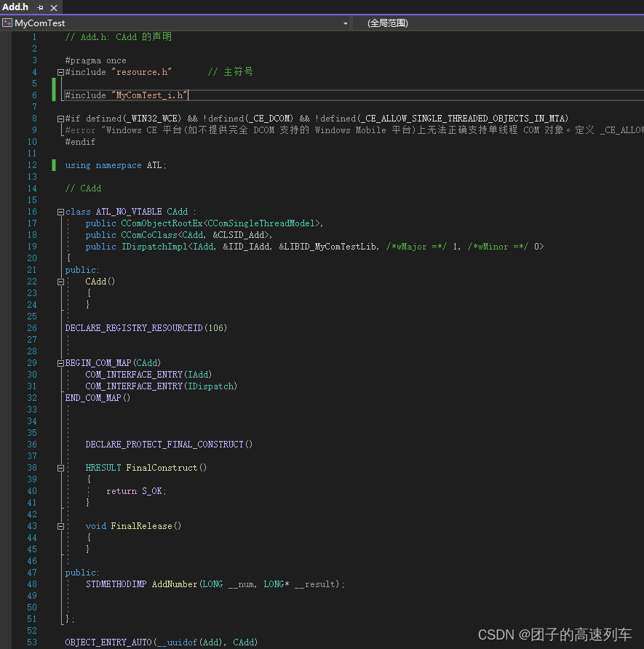Click COM_INTERFACE_ENTRY(IDispatch) line
Viewport: 644px width, 649px height.
tap(162, 386)
